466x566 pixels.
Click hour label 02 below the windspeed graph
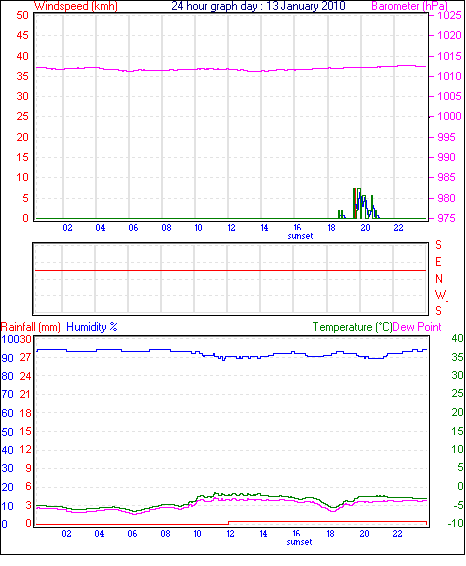67,228
